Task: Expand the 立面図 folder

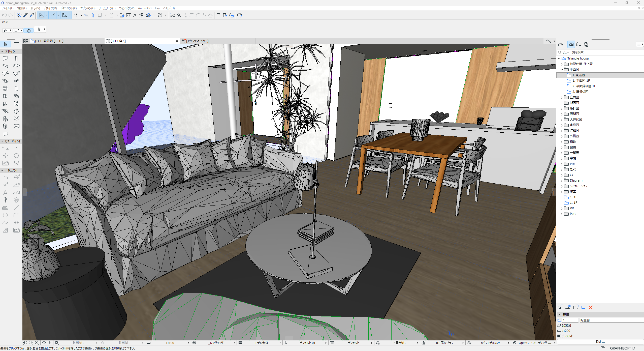Action: tap(562, 97)
